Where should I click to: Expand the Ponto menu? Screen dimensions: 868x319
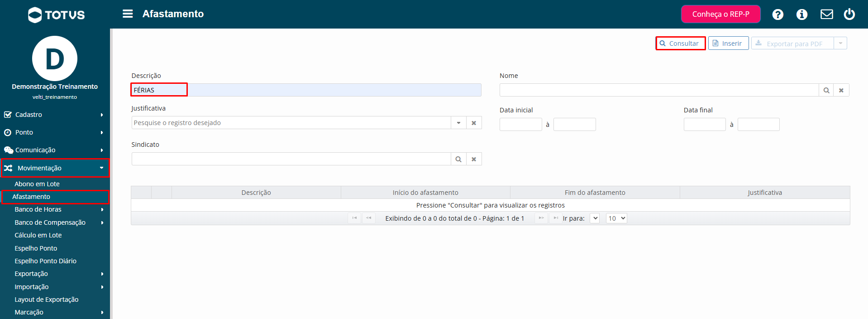pyautogui.click(x=54, y=132)
